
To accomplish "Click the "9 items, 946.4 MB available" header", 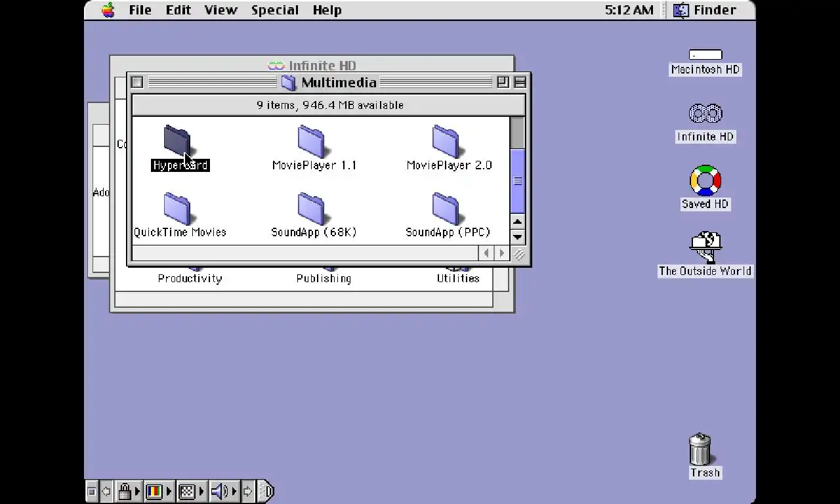I will pyautogui.click(x=329, y=105).
